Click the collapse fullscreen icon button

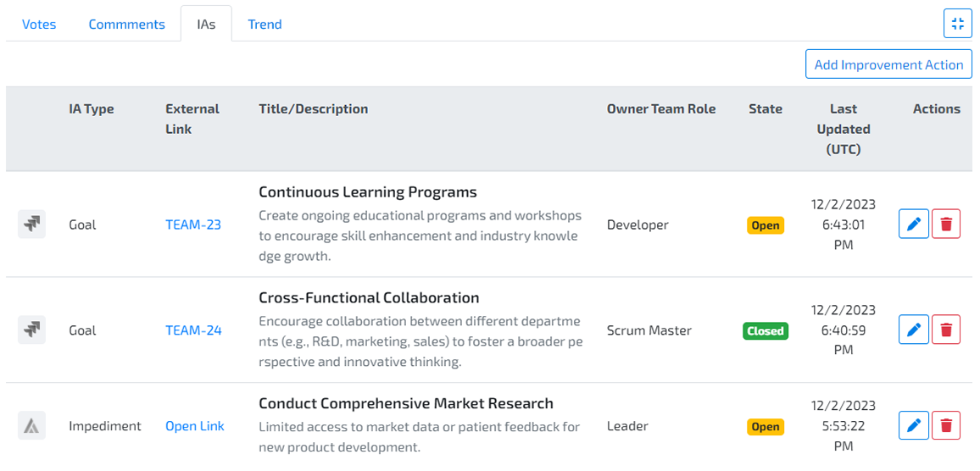[958, 24]
